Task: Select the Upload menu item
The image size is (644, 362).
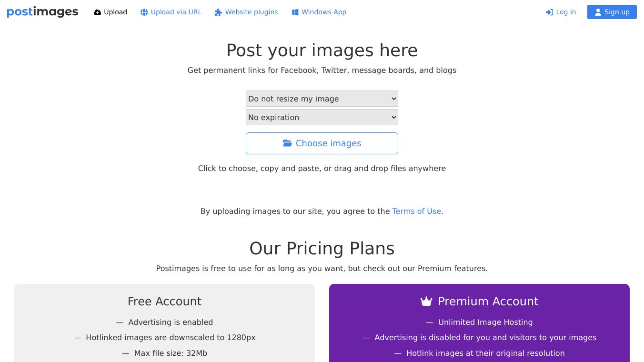Action: pos(111,12)
